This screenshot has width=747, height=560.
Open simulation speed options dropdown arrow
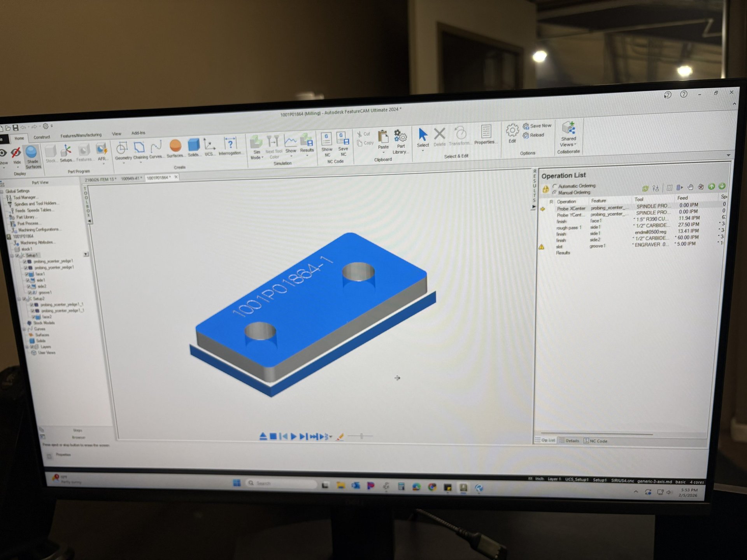click(x=330, y=437)
